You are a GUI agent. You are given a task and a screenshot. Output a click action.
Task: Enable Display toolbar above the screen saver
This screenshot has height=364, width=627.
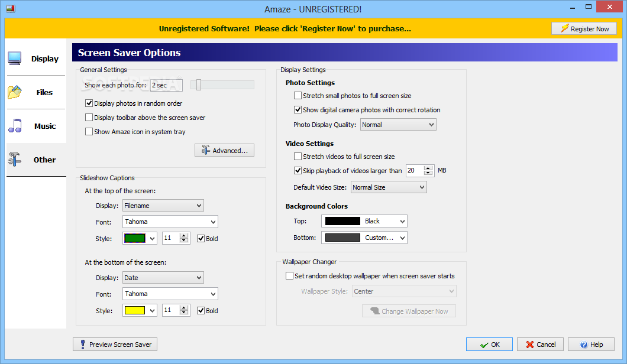89,118
